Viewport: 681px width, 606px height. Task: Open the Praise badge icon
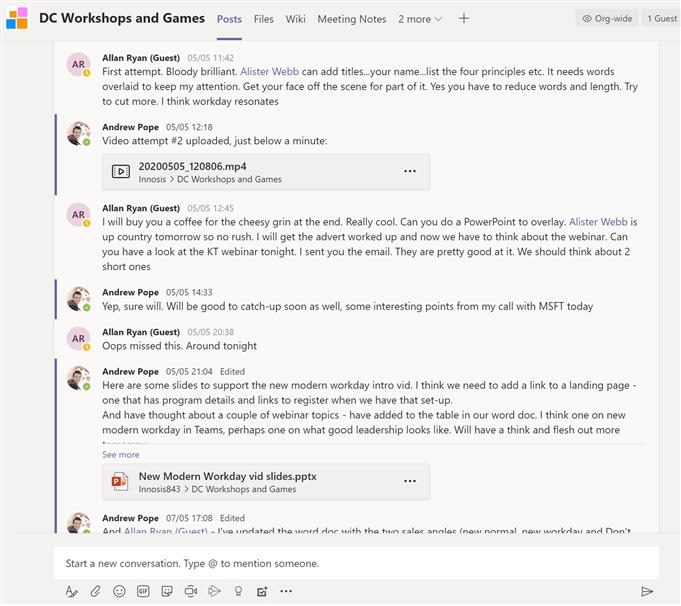238,591
